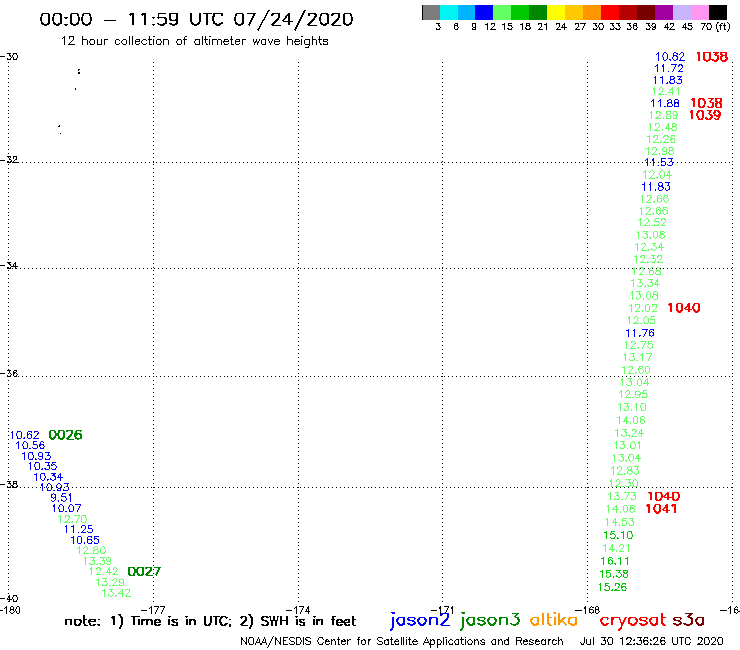This screenshot has width=740, height=650.
Task: Click the wave height value 12.89
Action: click(x=663, y=116)
